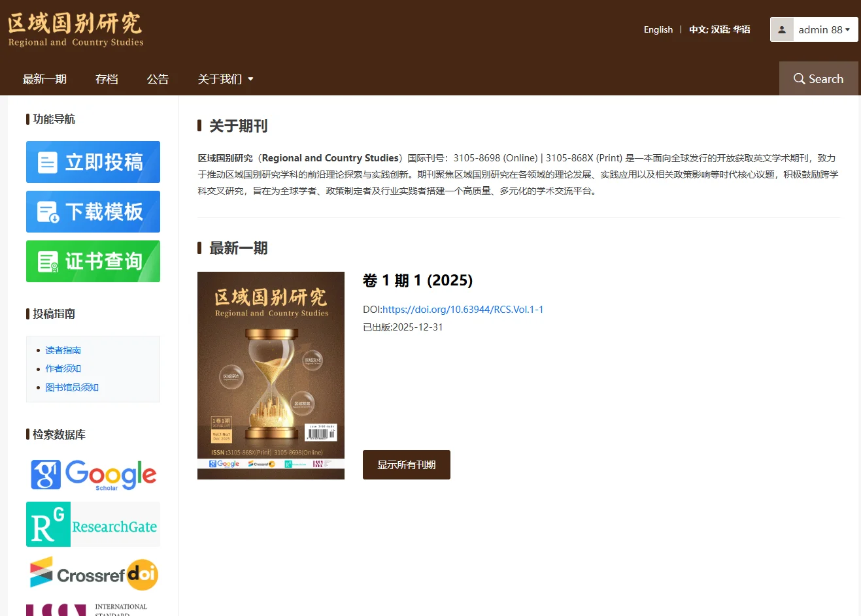Click the 已出版:2025-12-31 publication date text
Viewport: 861px width, 616px height.
pyautogui.click(x=403, y=327)
